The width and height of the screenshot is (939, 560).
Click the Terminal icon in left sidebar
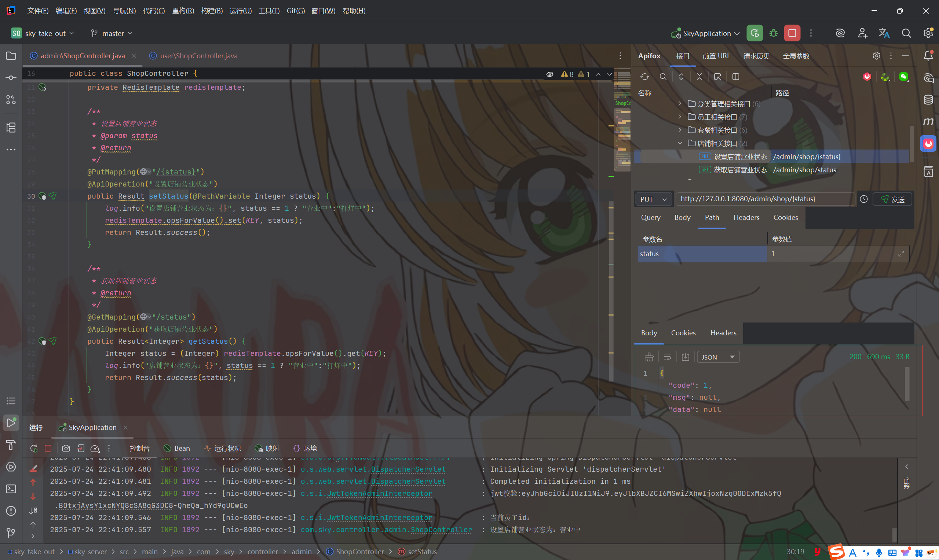point(11,489)
